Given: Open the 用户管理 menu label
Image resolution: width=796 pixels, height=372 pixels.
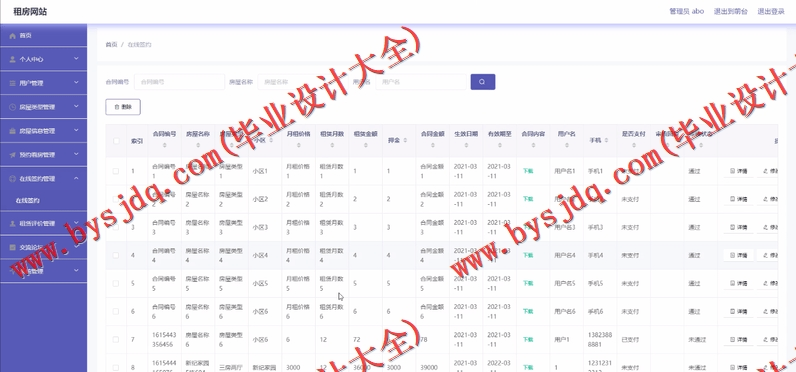Looking at the screenshot, I should [x=31, y=83].
